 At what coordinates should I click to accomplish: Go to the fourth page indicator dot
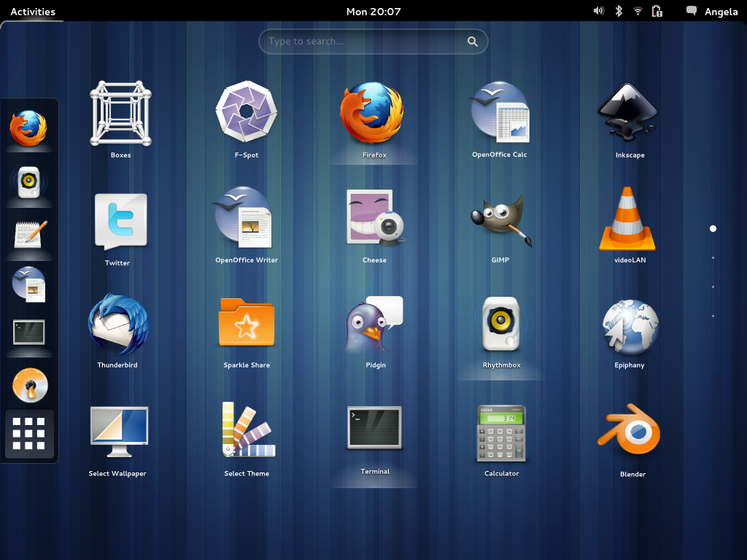(713, 316)
